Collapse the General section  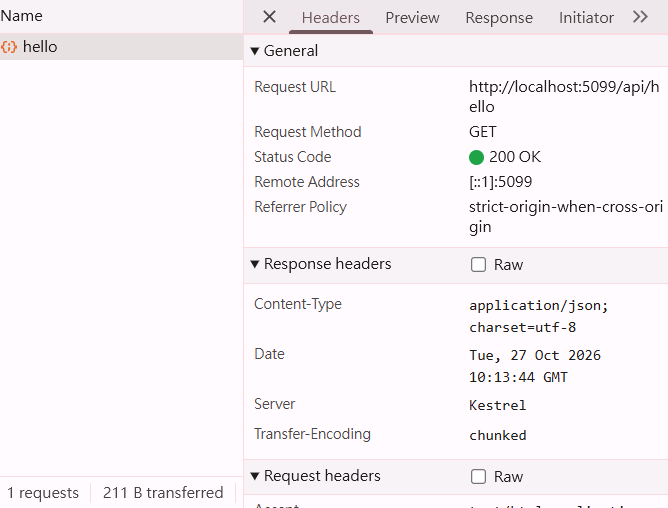tap(255, 51)
